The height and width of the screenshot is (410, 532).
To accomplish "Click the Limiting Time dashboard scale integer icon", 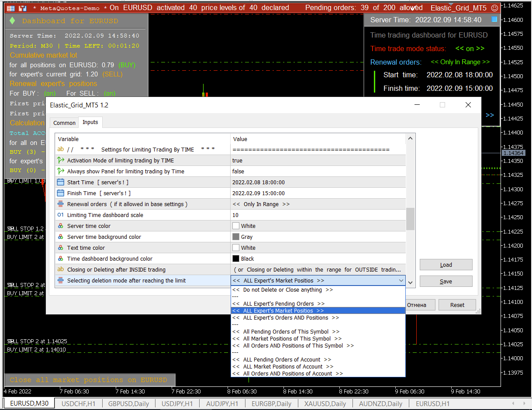I will point(61,215).
